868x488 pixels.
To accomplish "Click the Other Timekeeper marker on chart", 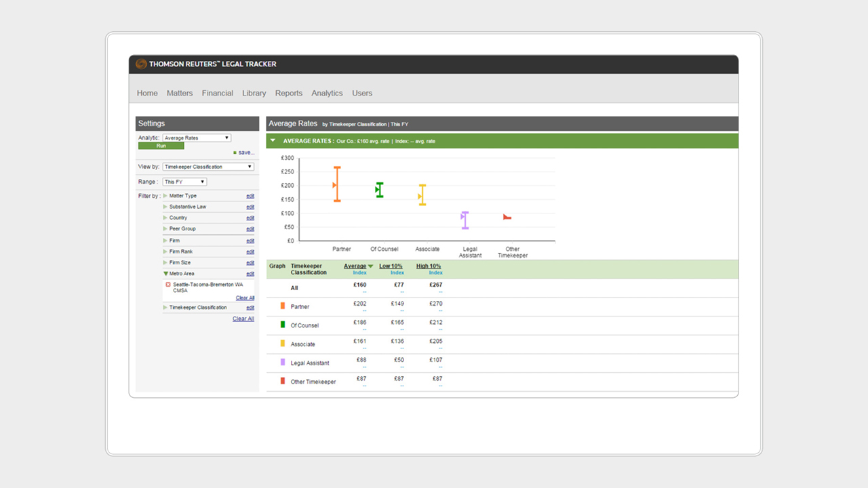I will 507,218.
